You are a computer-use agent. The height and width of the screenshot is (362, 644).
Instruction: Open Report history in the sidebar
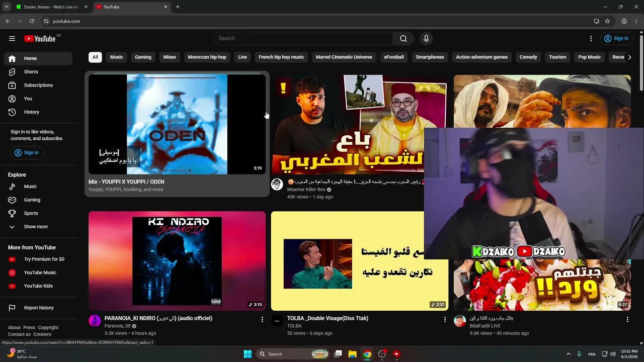[x=38, y=308]
